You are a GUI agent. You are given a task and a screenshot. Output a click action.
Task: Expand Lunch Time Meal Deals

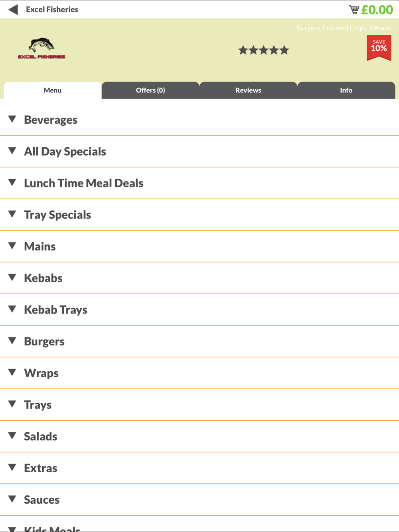click(x=199, y=183)
